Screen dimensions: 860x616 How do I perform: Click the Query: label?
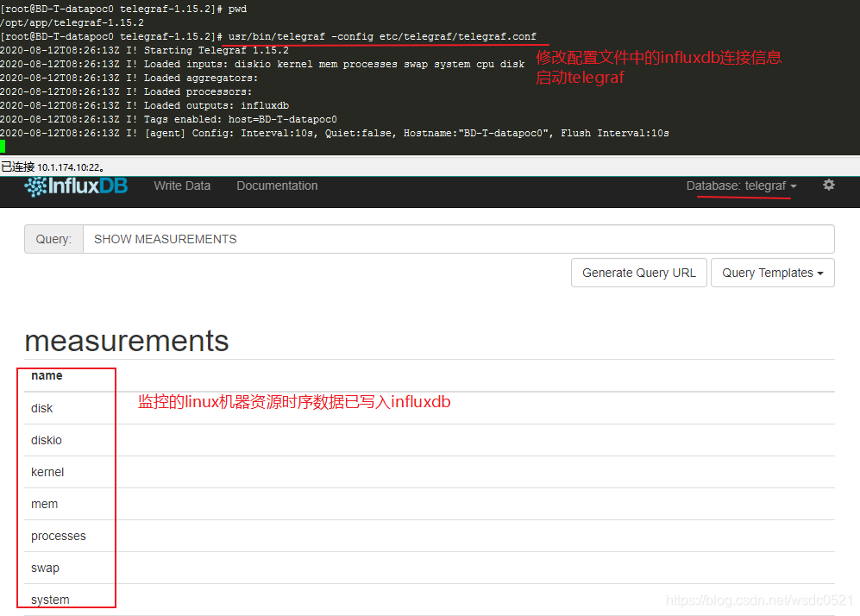(x=53, y=239)
